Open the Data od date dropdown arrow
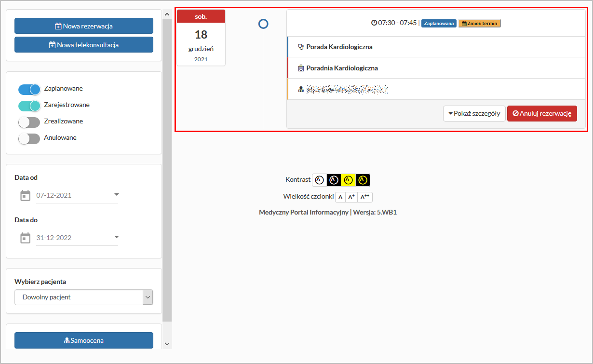 click(116, 195)
